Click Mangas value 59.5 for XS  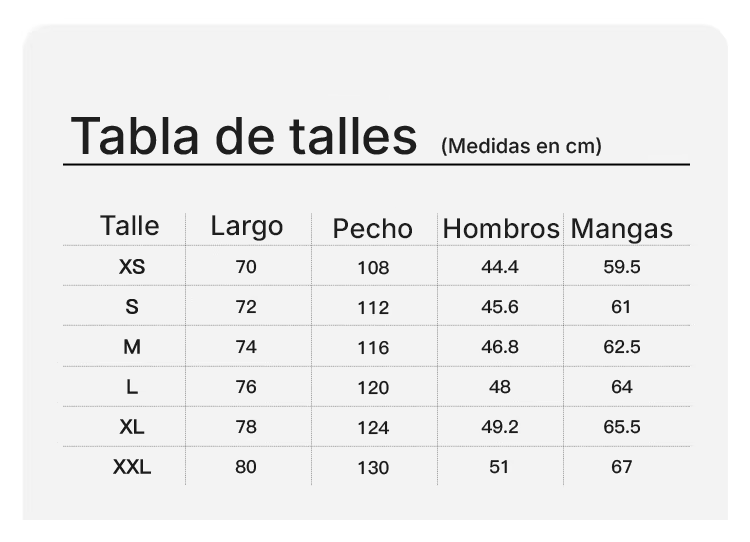pos(622,267)
